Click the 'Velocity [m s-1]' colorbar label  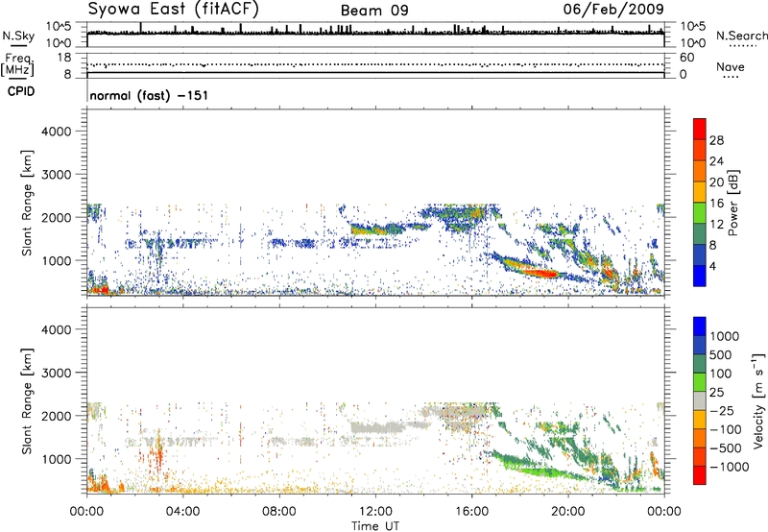(758, 400)
